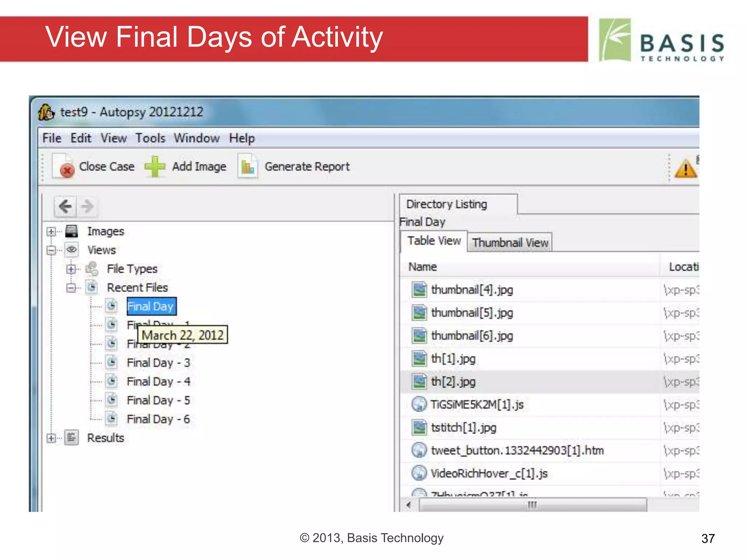Expand the File Types node
This screenshot has height=560, width=747.
coord(71,269)
